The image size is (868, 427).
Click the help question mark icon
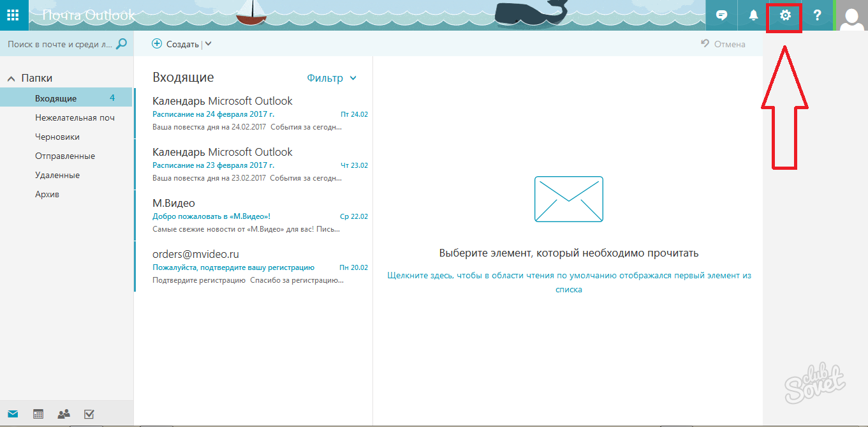click(x=817, y=15)
